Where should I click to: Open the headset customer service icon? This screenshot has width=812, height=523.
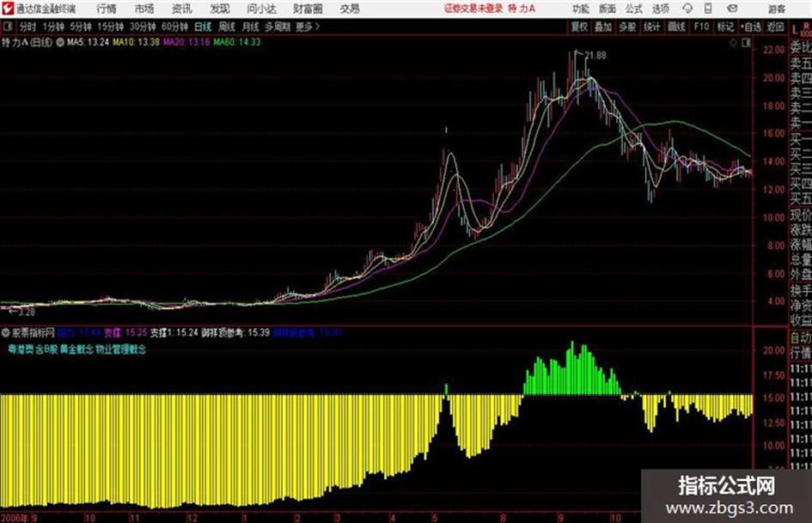[x=687, y=9]
